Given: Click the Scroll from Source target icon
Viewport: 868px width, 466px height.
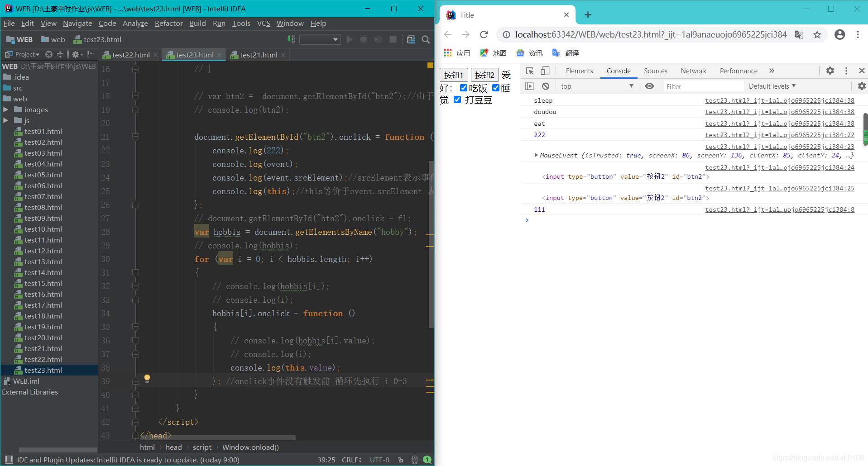Looking at the screenshot, I should pos(49,54).
